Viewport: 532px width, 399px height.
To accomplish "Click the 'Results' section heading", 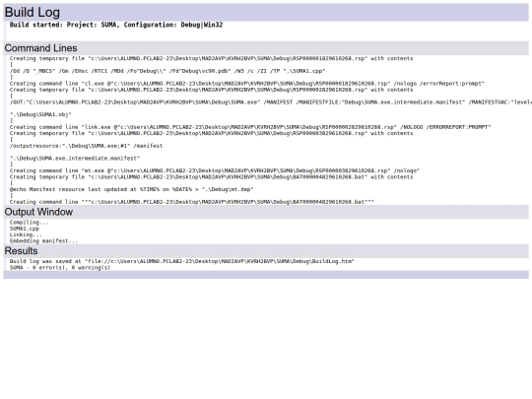I will click(21, 251).
